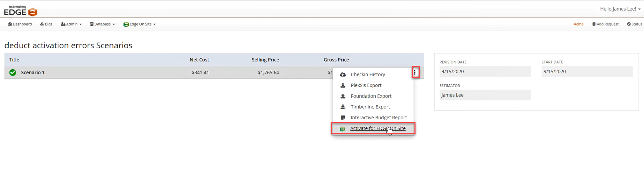
Task: Open the Hello James Lee user menu
Action: (x=620, y=9)
